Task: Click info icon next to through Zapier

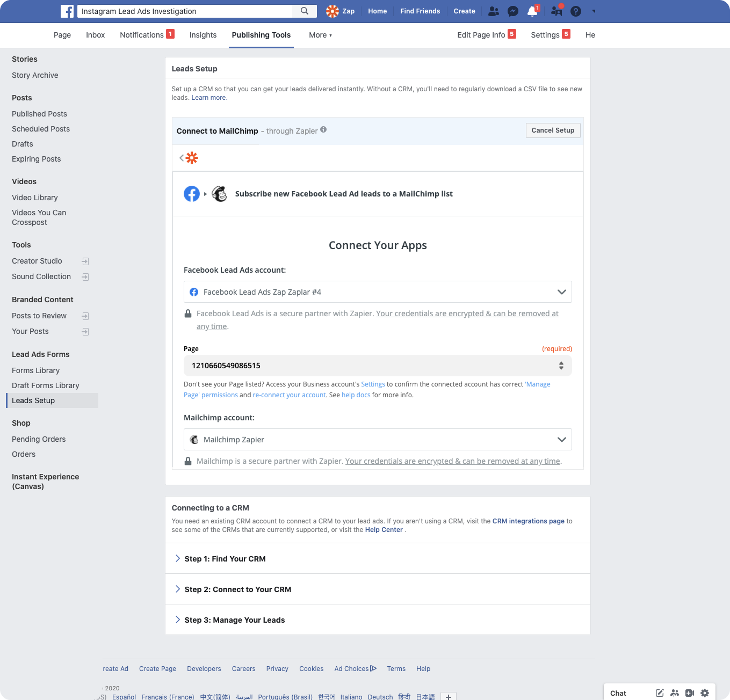Action: (x=323, y=129)
